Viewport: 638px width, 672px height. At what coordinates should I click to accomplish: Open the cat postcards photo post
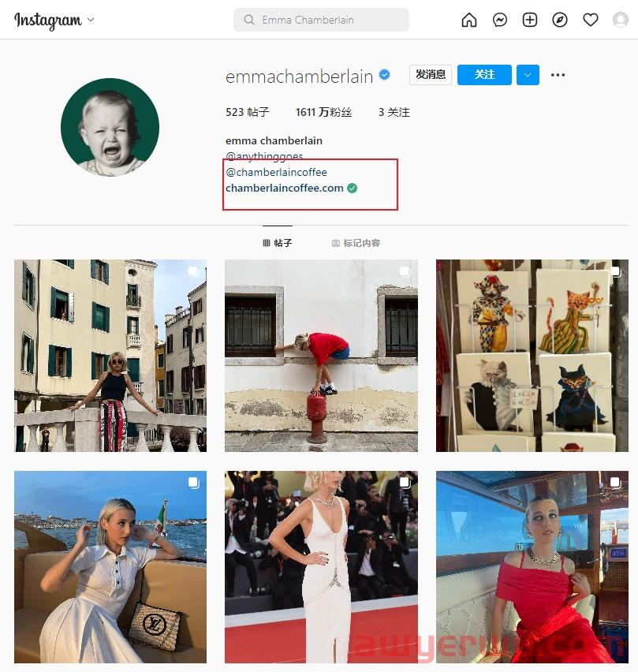coord(532,355)
